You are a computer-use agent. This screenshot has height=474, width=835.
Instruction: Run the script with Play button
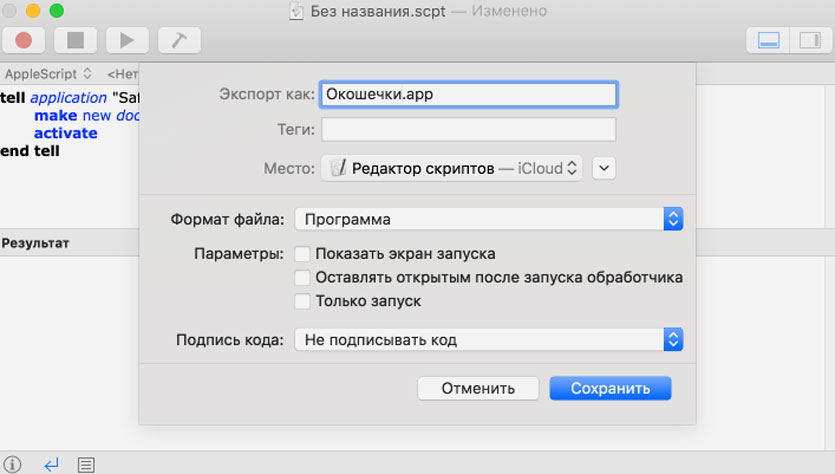click(x=127, y=41)
